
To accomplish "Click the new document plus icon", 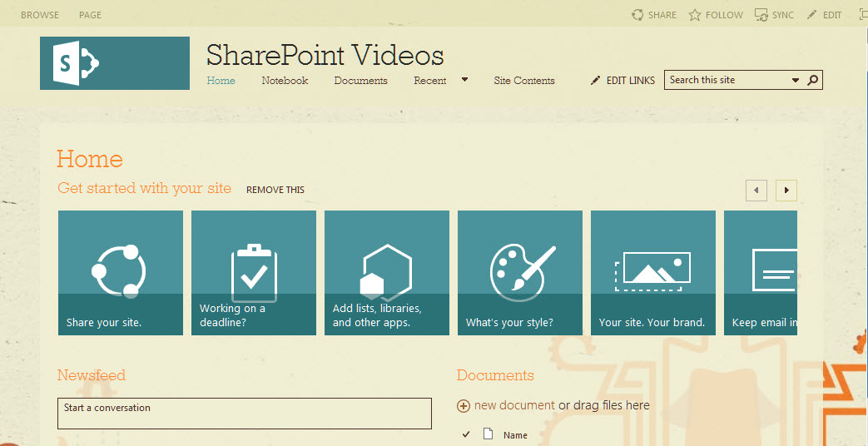I will point(464,406).
